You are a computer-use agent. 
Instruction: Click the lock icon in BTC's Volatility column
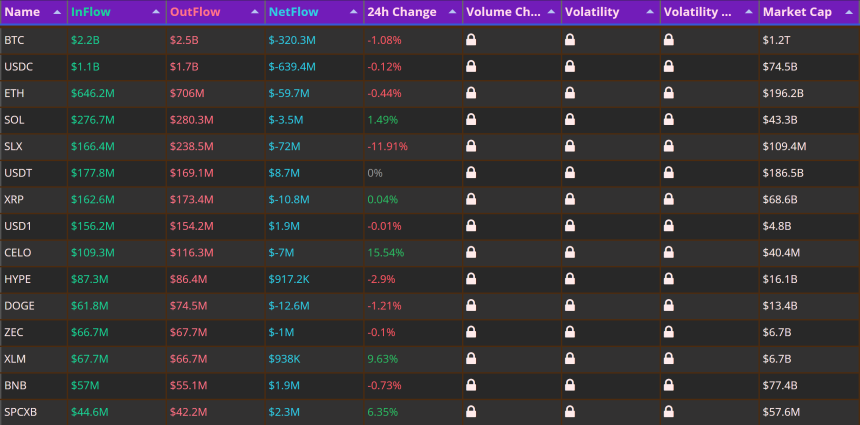(x=570, y=39)
